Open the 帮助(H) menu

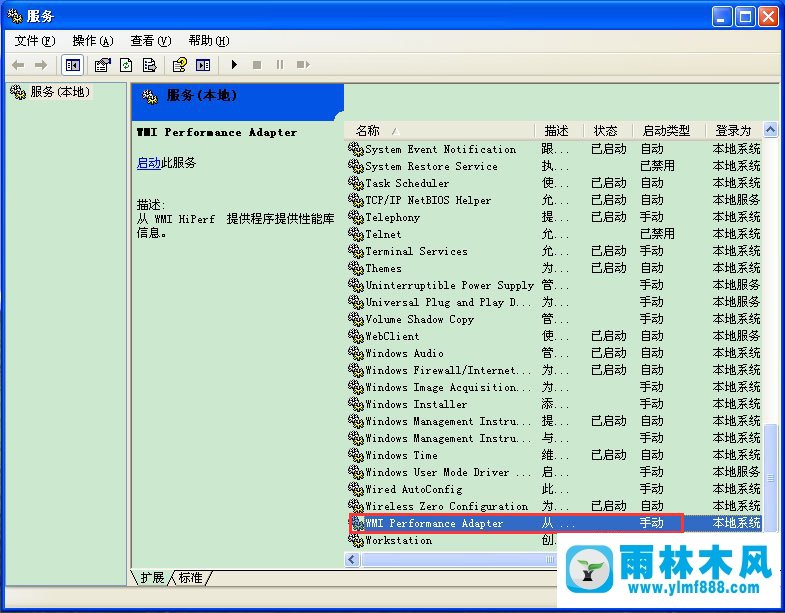click(x=209, y=41)
